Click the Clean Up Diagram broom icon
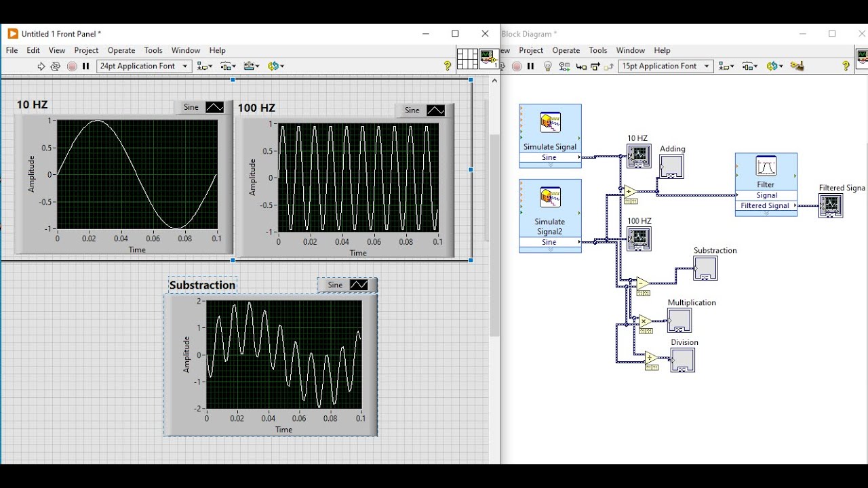868x488 pixels. (797, 66)
